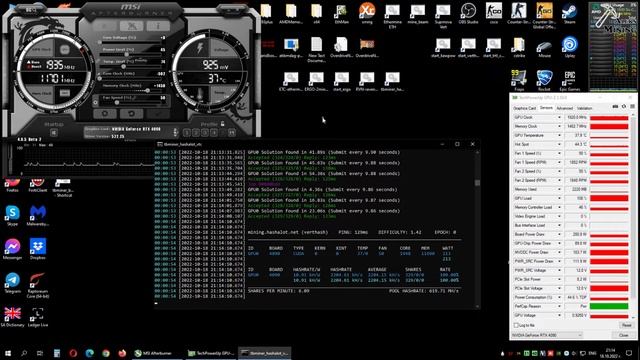Open GPU Temperature sensor dropdown in GPU-Z
This screenshot has width=640, height=360.
[559, 136]
